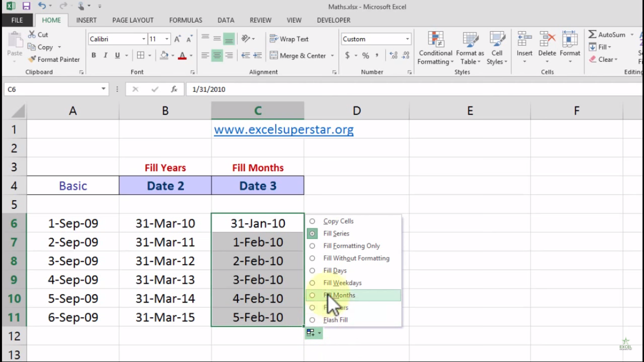Toggle Bold formatting
The image size is (644, 362).
[x=94, y=56]
